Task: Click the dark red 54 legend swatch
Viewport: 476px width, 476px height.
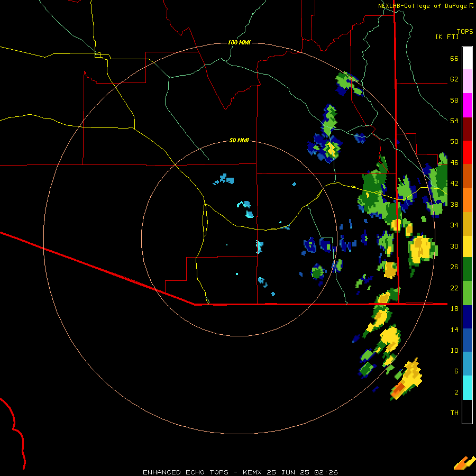Action: click(467, 129)
